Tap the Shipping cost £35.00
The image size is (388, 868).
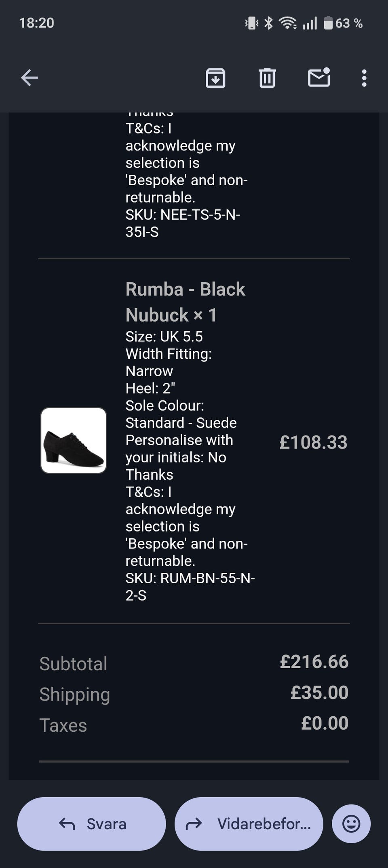(x=319, y=692)
